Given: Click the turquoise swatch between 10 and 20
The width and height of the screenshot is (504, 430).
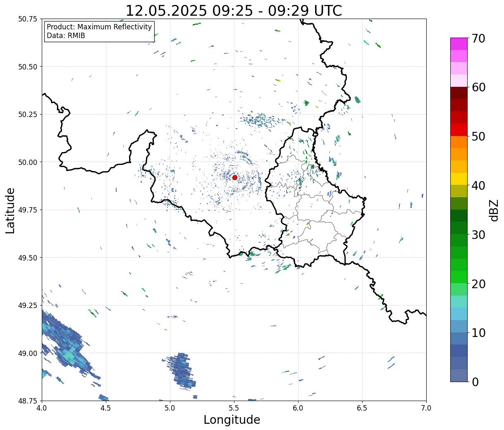Looking at the screenshot, I should [x=459, y=301].
